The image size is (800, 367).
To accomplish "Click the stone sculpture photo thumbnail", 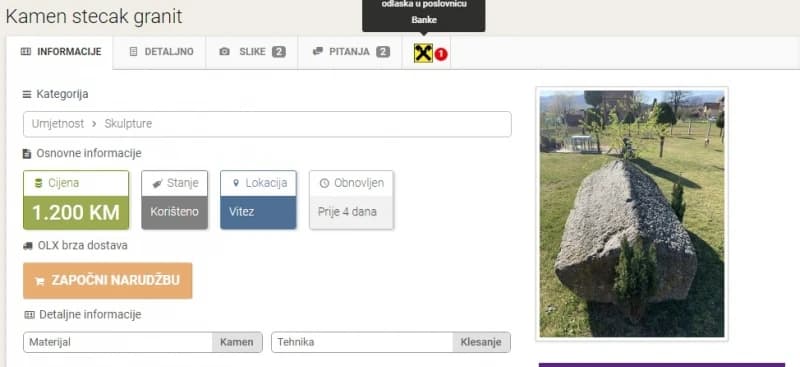I will point(632,213).
